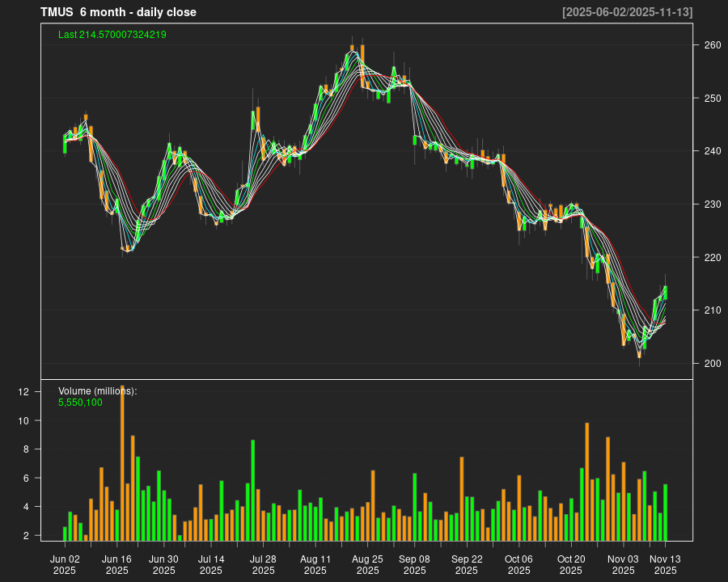Click the TMUS 6 month chart title
This screenshot has height=582, width=728.
point(118,12)
